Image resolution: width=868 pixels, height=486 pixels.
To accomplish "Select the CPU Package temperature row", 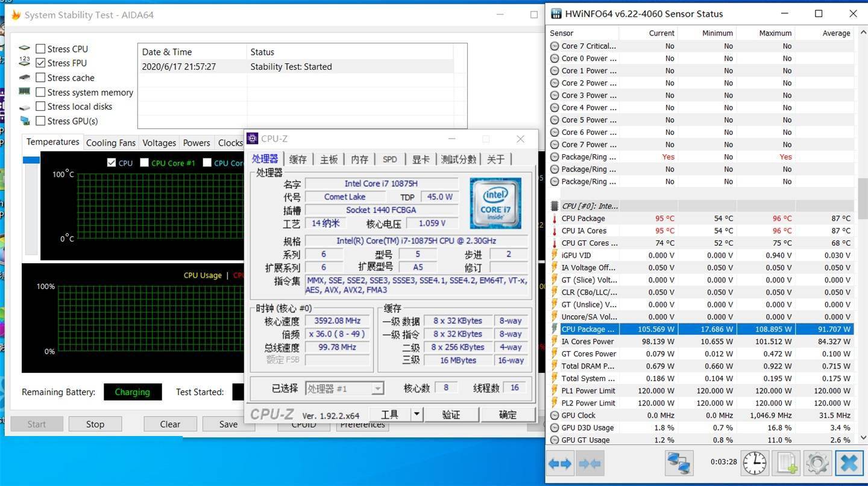I will coord(700,218).
